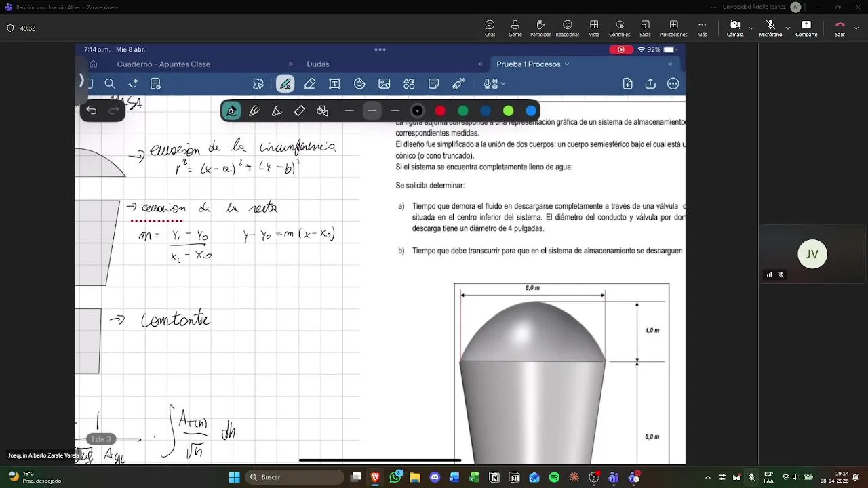Click the Buscar taskbar search field
This screenshot has width=868, height=488.
[x=295, y=477]
